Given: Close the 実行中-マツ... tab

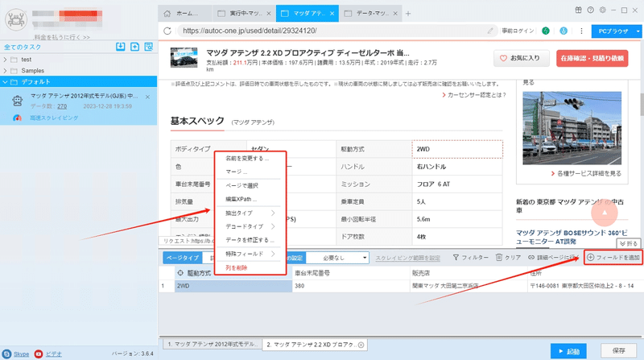Looking at the screenshot, I should [x=269, y=14].
